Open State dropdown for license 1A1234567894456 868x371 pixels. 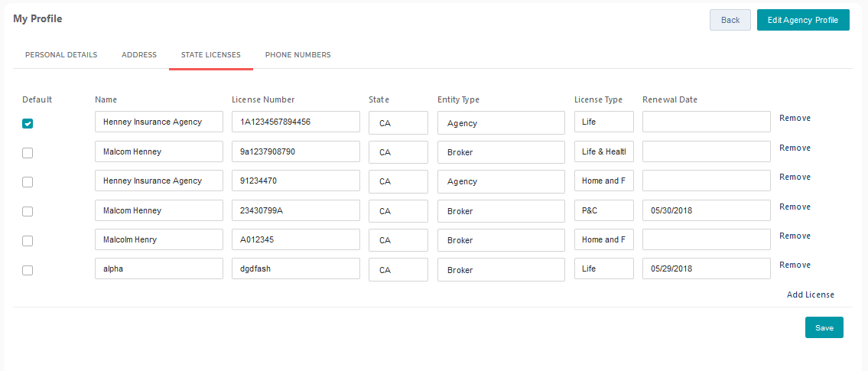pyautogui.click(x=398, y=123)
